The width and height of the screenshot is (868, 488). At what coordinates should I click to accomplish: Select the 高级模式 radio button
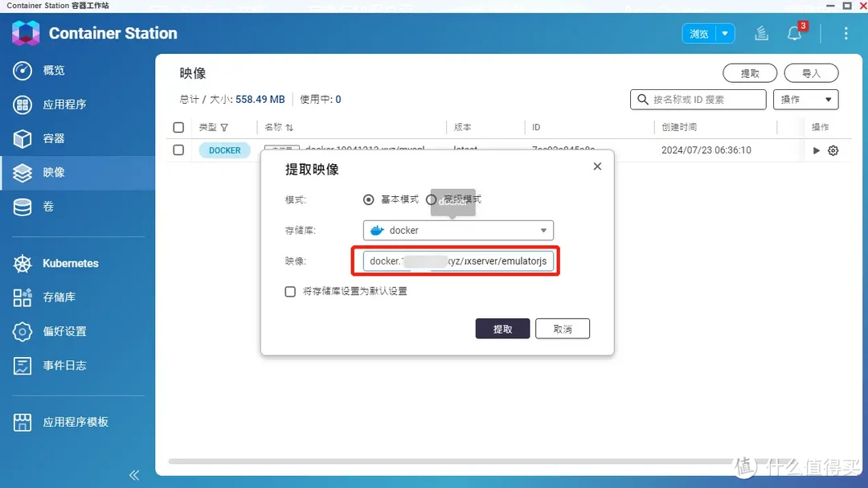tap(432, 199)
